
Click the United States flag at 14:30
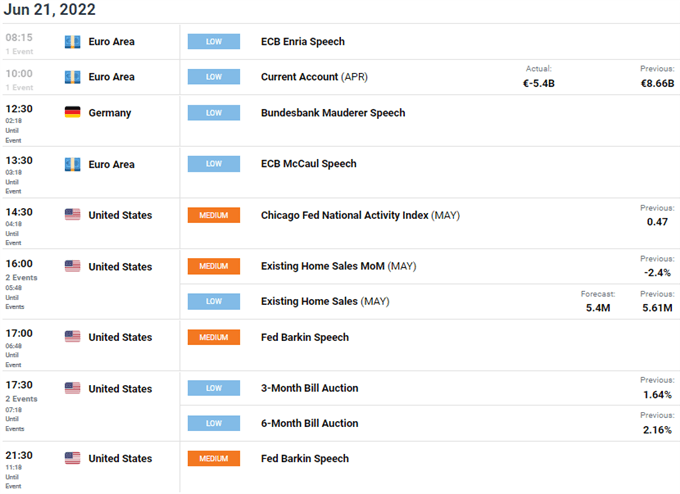pyautogui.click(x=72, y=215)
